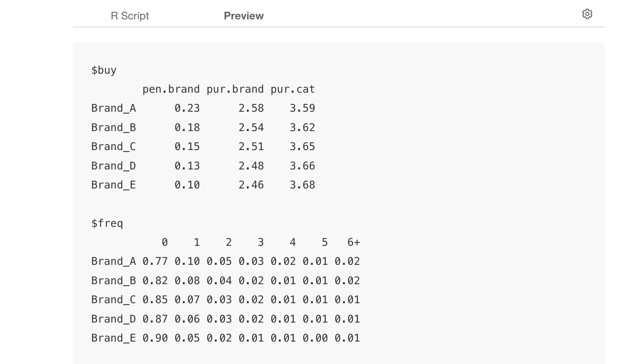Click Brand_D label in the $freq table

click(x=114, y=319)
